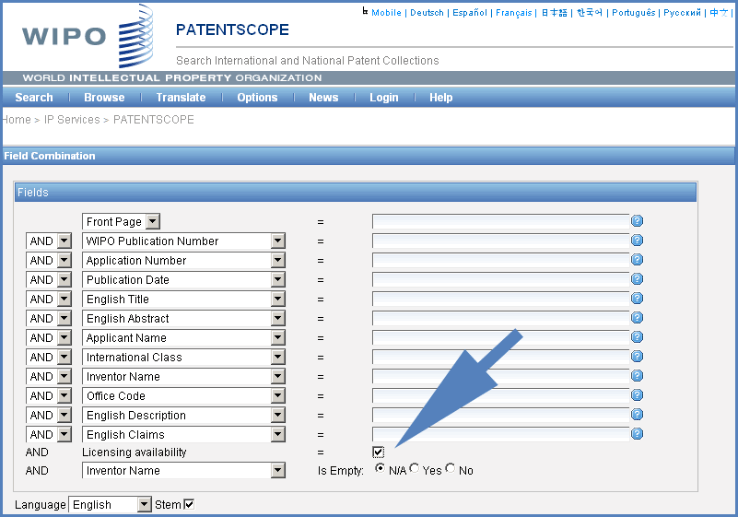Viewport: 738px width, 517px height.
Task: Switch language to Español
Action: point(469,13)
